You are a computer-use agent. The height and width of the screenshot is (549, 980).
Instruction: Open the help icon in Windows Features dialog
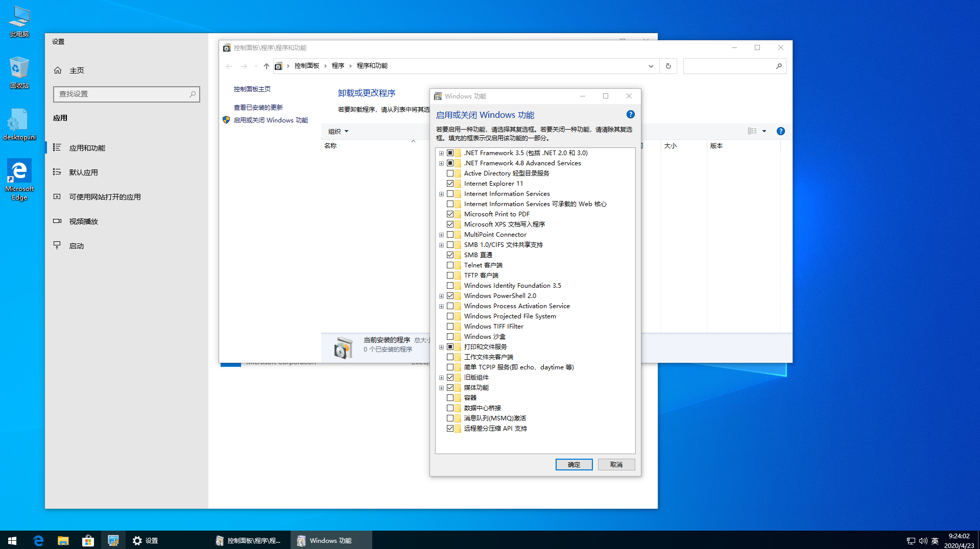click(x=630, y=114)
